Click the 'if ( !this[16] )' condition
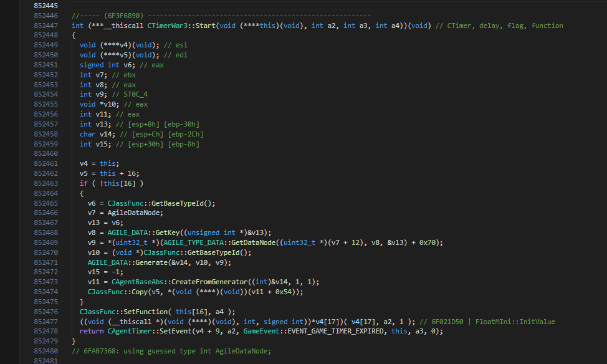Screen dimensions: 607x364 tap(112, 183)
